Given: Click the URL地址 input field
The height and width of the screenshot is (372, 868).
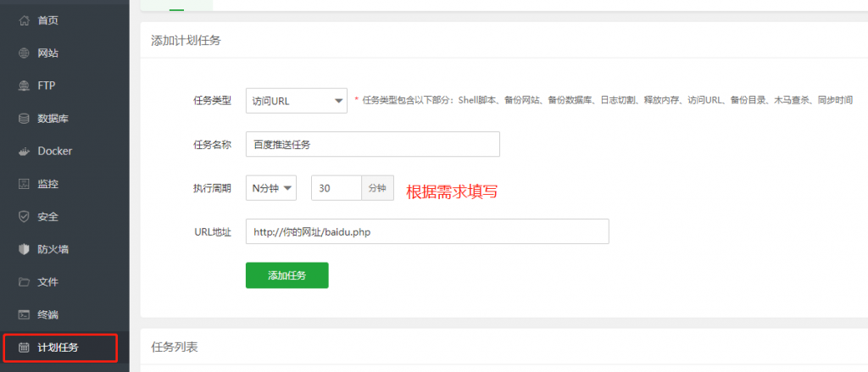Looking at the screenshot, I should [426, 232].
